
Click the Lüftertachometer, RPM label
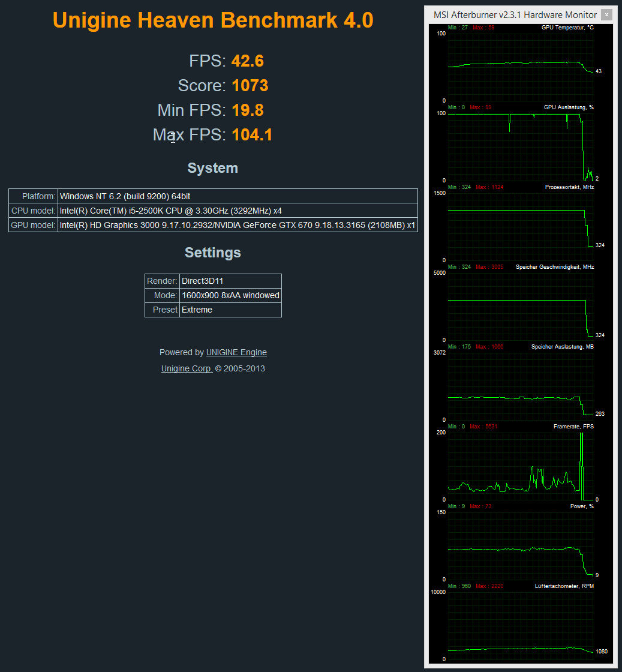[x=564, y=586]
